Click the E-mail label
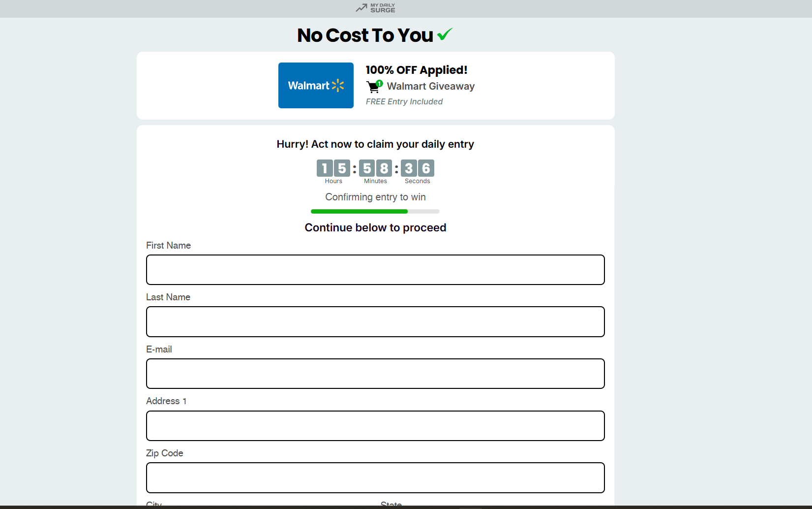The height and width of the screenshot is (509, 812). tap(159, 349)
